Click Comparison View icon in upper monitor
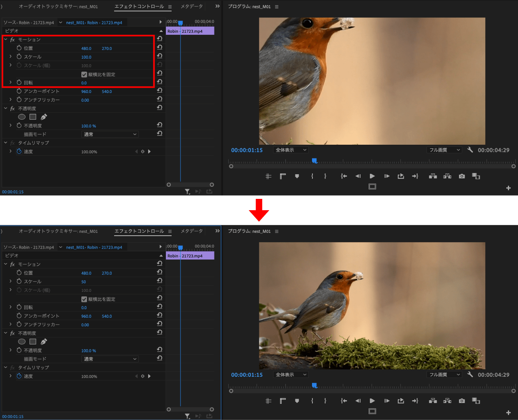The width and height of the screenshot is (518, 420). 476,176
